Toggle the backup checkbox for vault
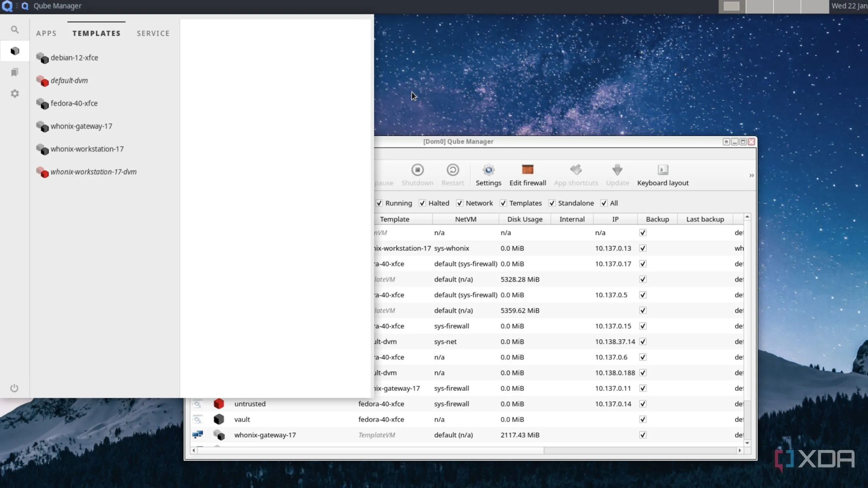The image size is (868, 488). [x=642, y=419]
